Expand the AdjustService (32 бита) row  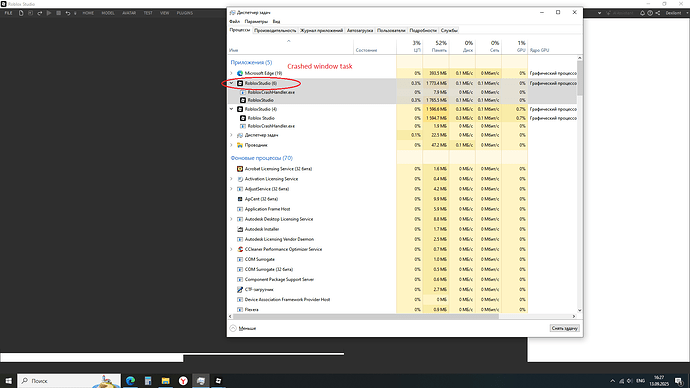[x=232, y=189]
